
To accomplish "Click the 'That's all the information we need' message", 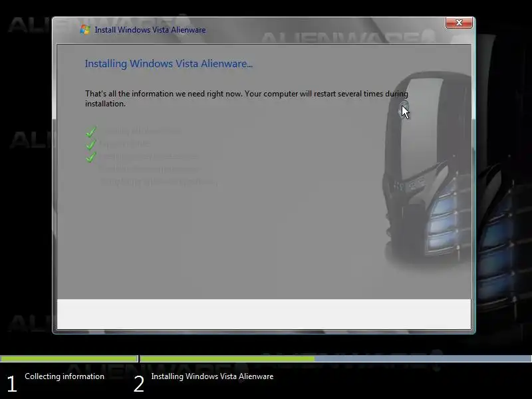I will click(x=247, y=98).
